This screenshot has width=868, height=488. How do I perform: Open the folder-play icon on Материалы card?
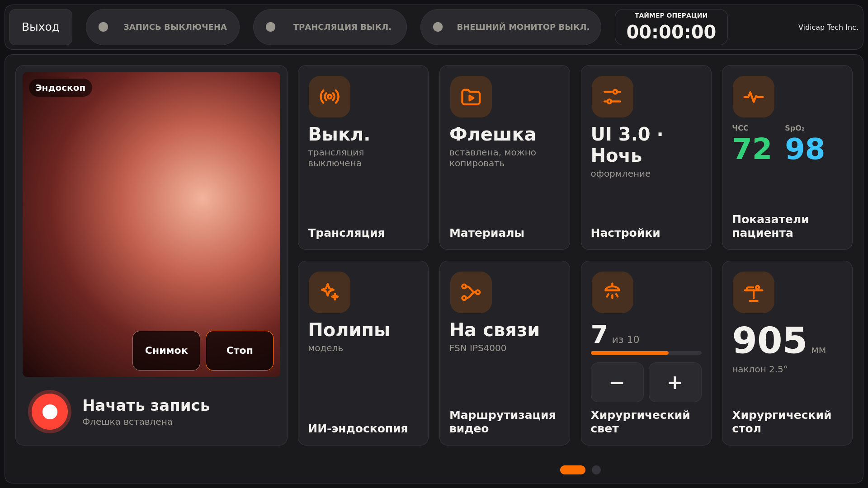[471, 97]
